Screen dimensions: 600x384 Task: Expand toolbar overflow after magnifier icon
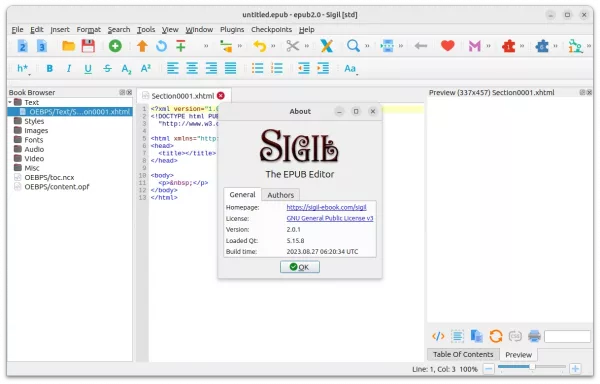(x=367, y=46)
